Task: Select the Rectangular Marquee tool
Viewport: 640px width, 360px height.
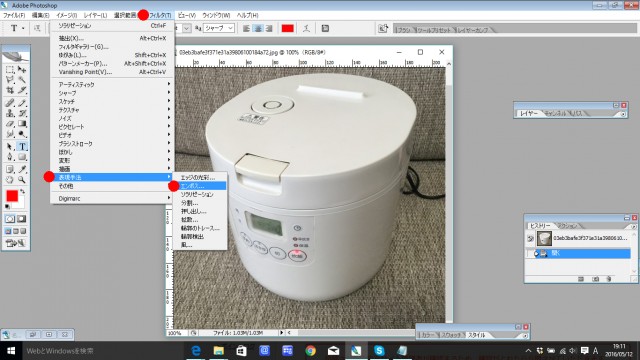Action: pyautogui.click(x=10, y=70)
